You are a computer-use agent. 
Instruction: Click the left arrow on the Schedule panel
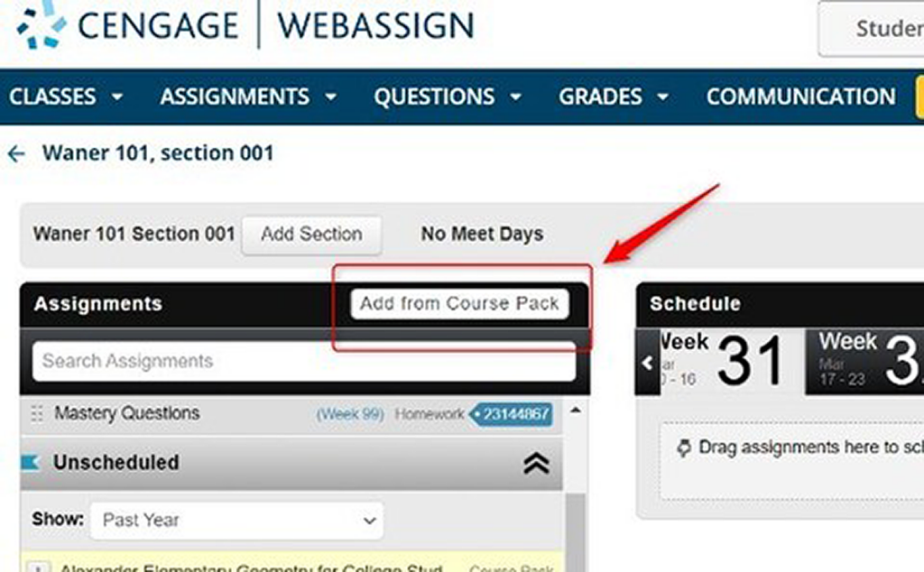646,361
